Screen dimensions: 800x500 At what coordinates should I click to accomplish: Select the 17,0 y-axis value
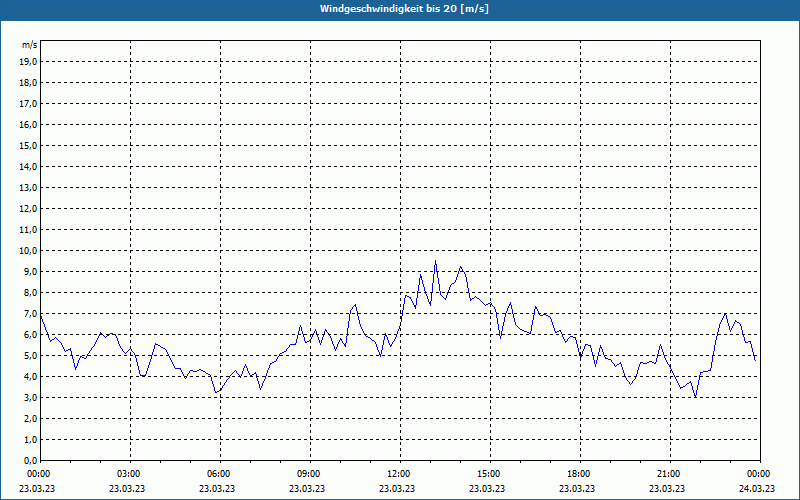pos(28,104)
